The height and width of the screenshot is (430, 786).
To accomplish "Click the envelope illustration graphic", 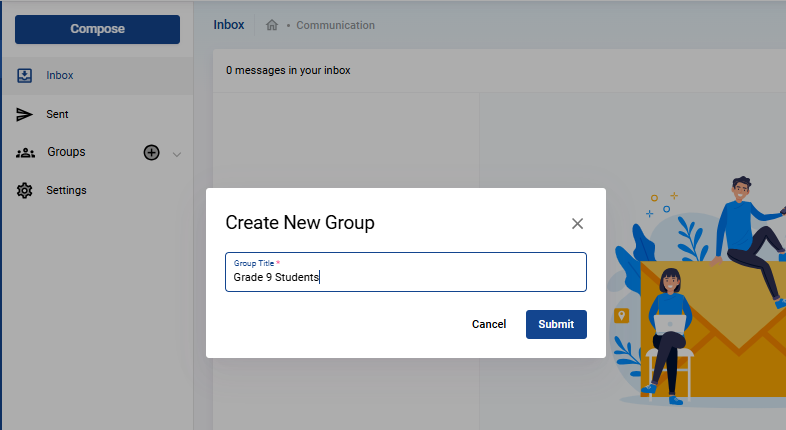I will 712,328.
